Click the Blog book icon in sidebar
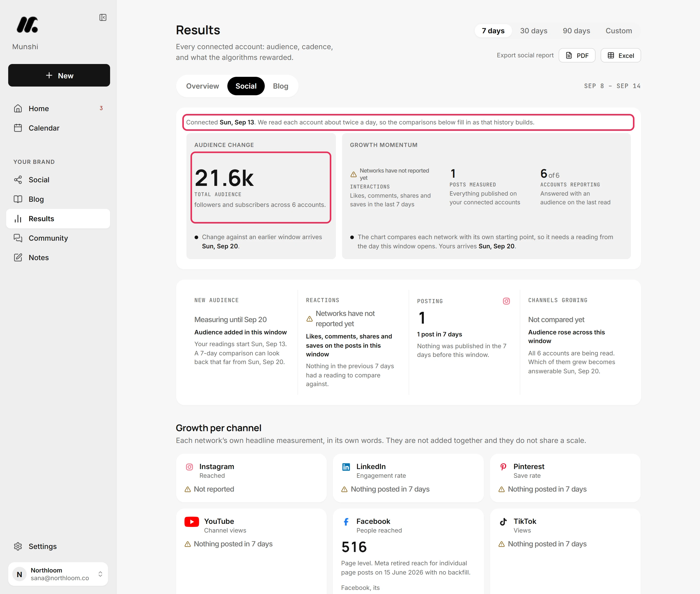Image resolution: width=700 pixels, height=594 pixels. point(18,199)
